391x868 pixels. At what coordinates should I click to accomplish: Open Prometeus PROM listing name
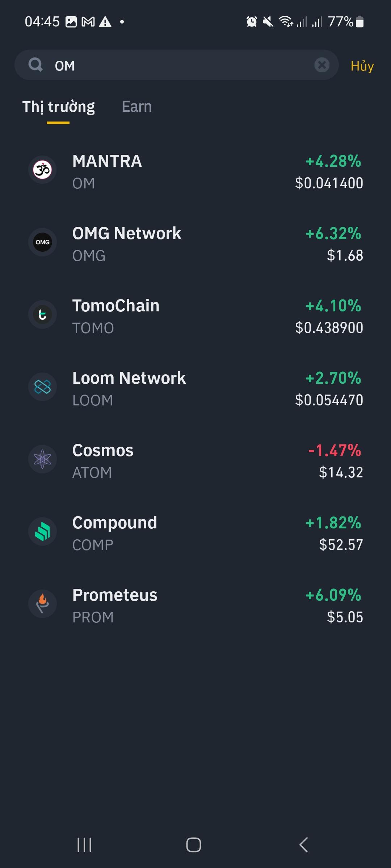(x=115, y=595)
